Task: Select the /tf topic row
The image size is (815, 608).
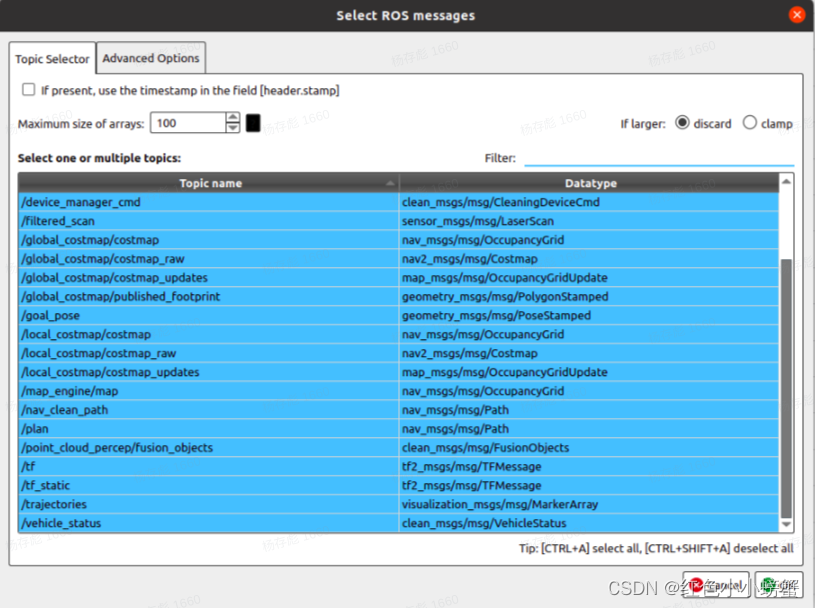Action: [x=200, y=466]
